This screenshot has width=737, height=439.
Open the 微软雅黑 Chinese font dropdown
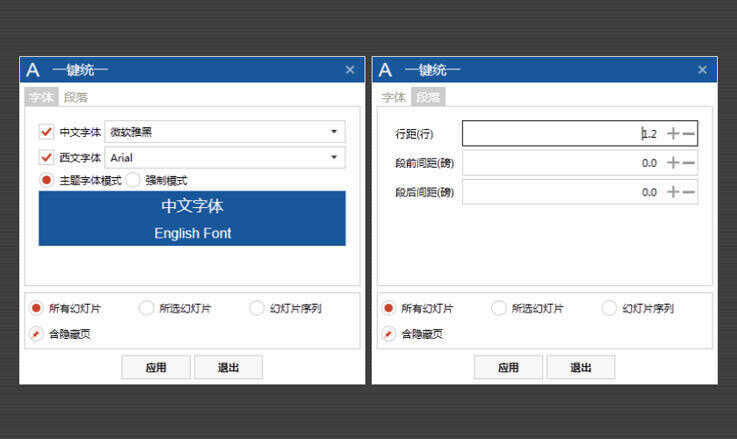(225, 132)
